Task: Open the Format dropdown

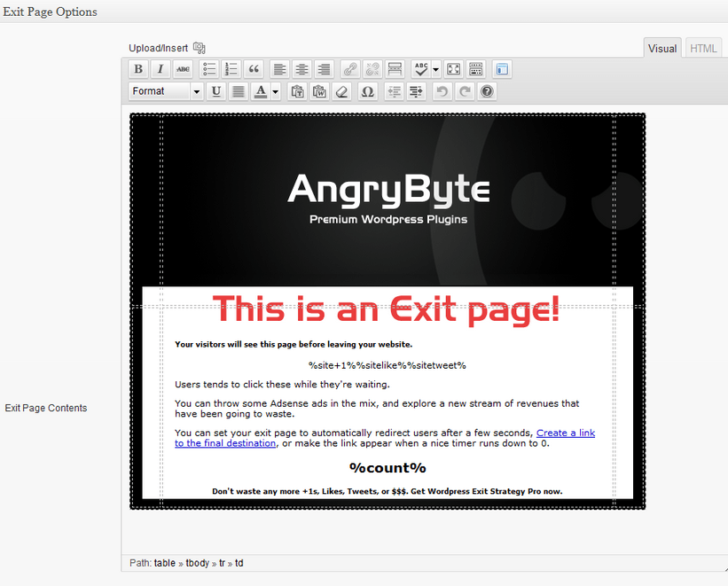Action: tap(165, 91)
